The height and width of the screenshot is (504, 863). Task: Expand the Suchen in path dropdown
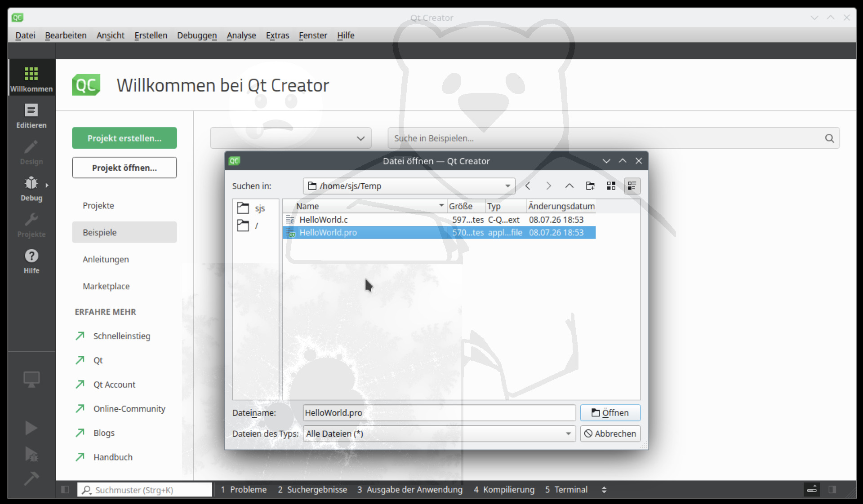tap(507, 186)
